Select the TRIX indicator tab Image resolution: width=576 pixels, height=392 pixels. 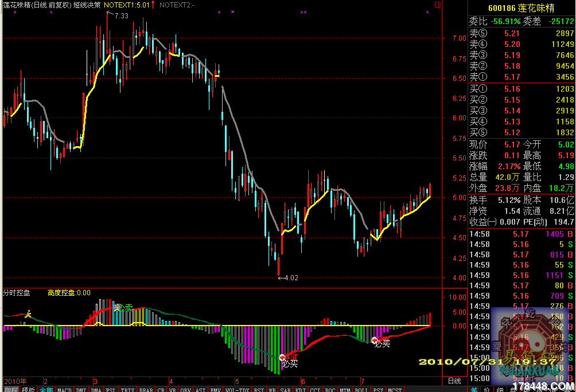tap(127, 389)
